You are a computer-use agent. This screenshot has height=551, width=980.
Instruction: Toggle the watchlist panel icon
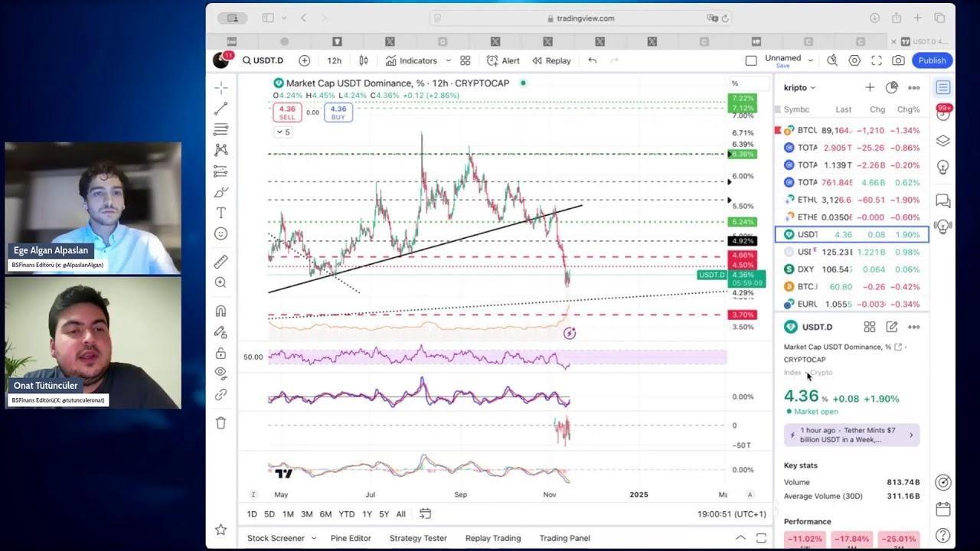point(943,87)
